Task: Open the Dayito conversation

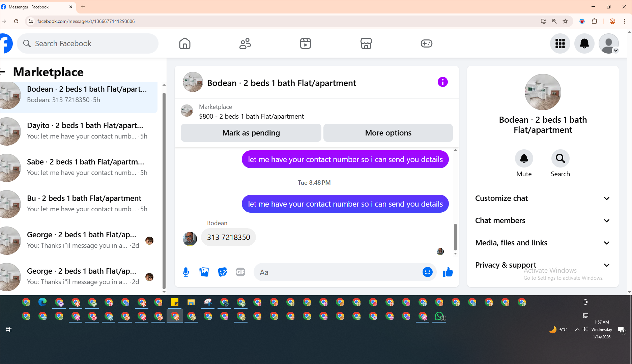Action: click(x=79, y=131)
